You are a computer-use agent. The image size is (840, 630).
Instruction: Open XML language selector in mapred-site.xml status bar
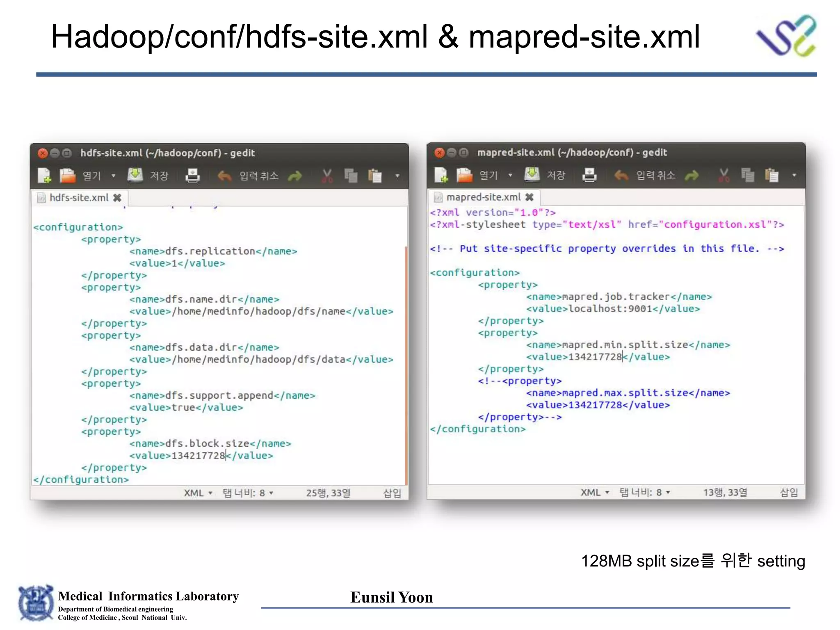coord(595,492)
